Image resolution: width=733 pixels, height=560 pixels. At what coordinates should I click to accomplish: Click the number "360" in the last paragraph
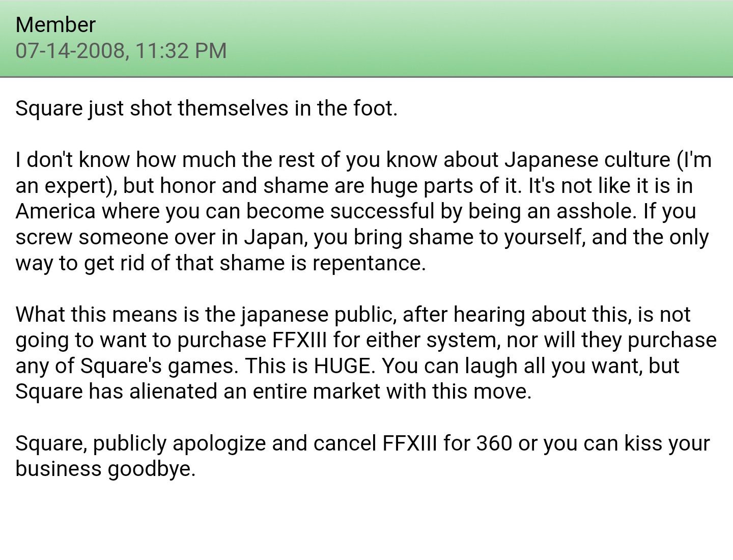tap(494, 443)
